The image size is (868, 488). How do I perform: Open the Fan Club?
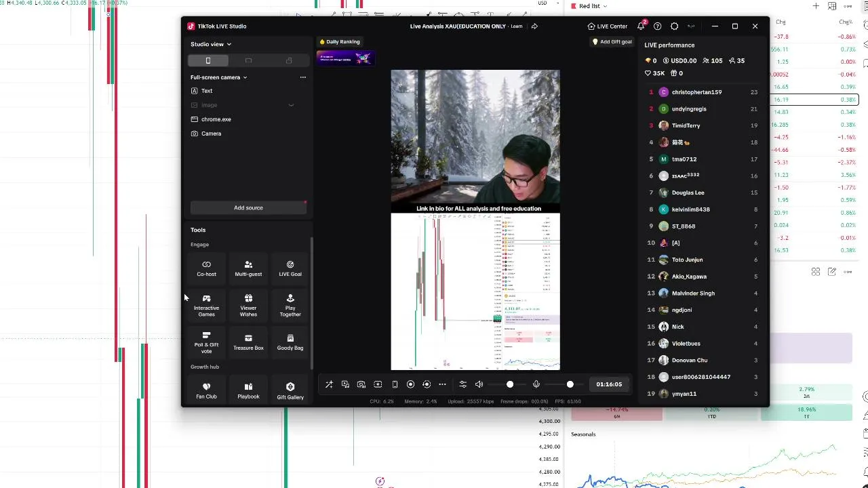click(x=206, y=390)
